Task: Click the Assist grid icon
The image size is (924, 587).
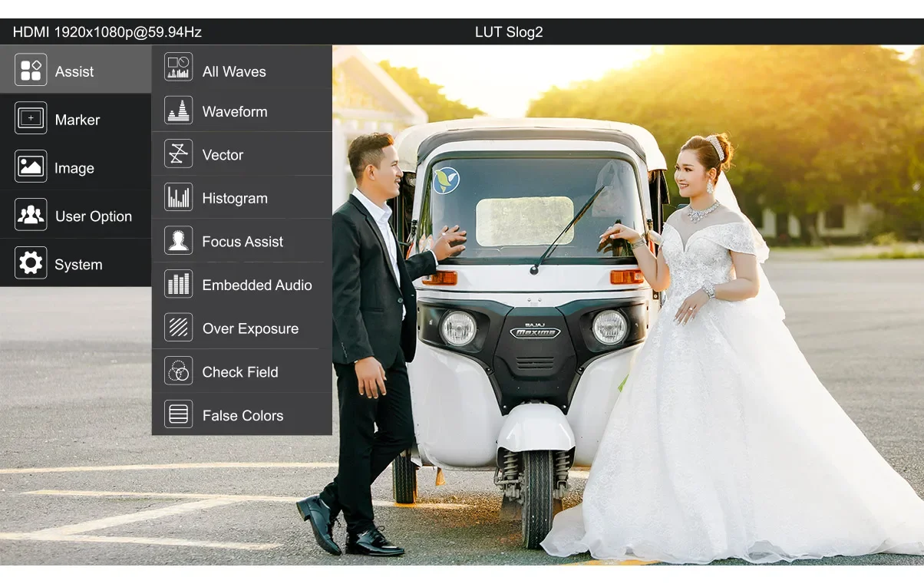Action: (31, 71)
